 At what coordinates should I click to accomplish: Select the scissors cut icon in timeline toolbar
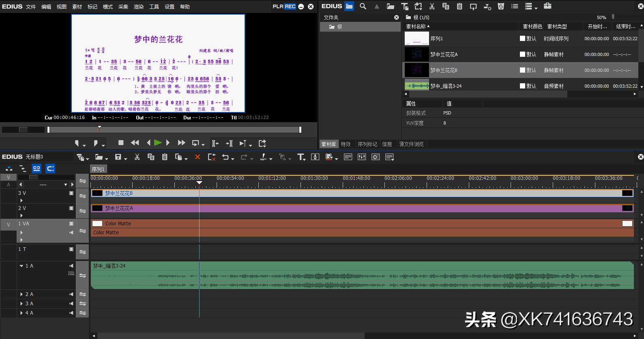pyautogui.click(x=137, y=157)
